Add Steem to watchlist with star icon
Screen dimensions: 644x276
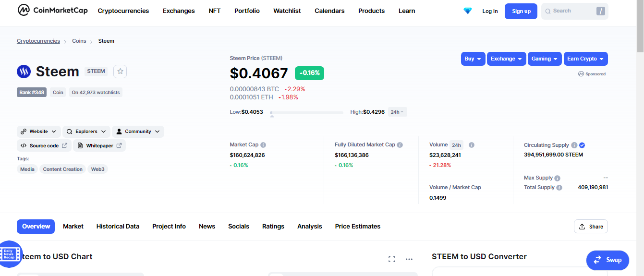[120, 72]
